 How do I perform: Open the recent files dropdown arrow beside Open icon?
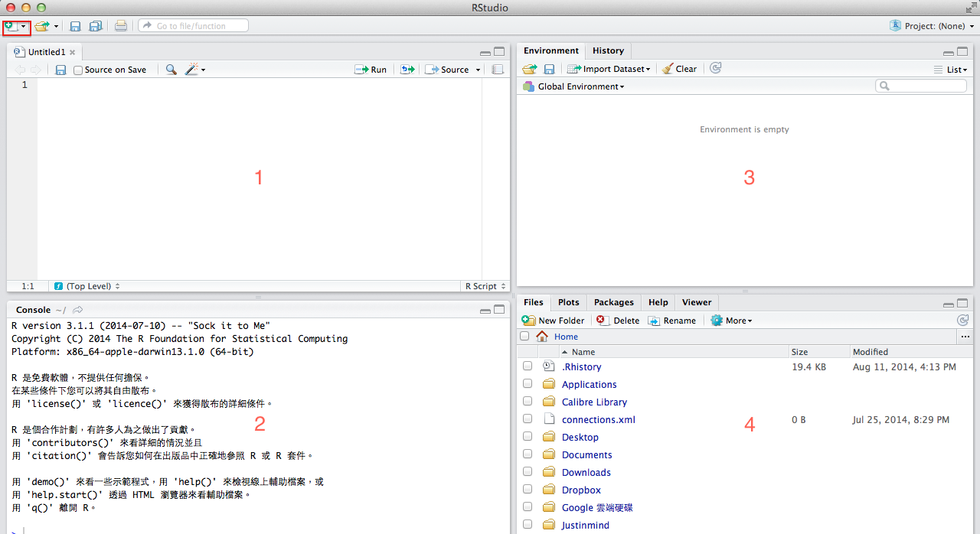click(56, 26)
